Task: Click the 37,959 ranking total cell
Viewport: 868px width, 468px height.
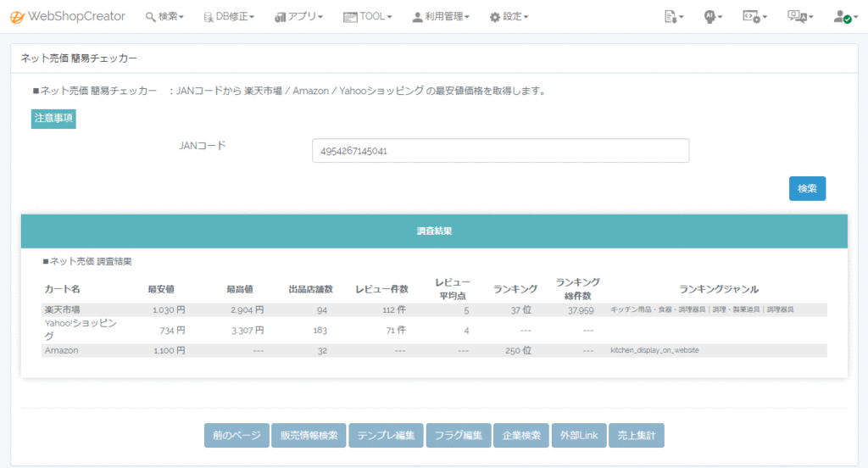Action: click(580, 310)
